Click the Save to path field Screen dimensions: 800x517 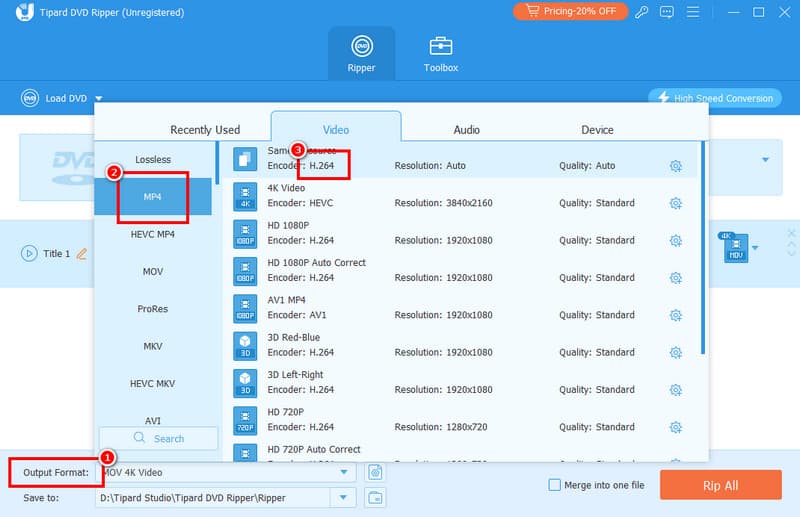coord(212,498)
